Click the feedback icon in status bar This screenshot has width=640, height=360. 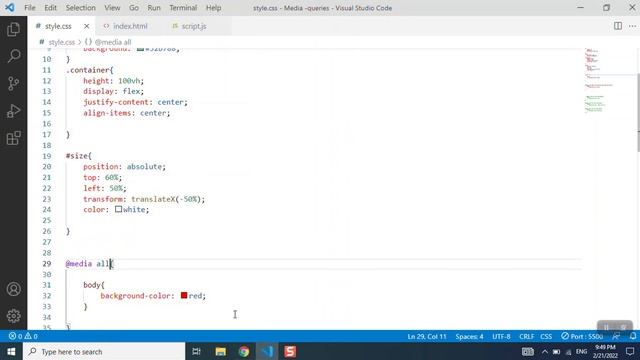tap(616, 336)
